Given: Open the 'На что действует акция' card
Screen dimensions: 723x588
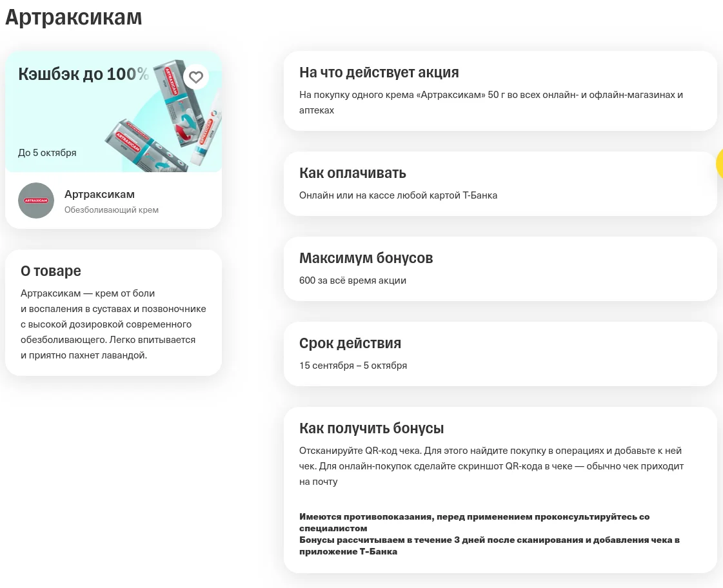Looking at the screenshot, I should 500,91.
